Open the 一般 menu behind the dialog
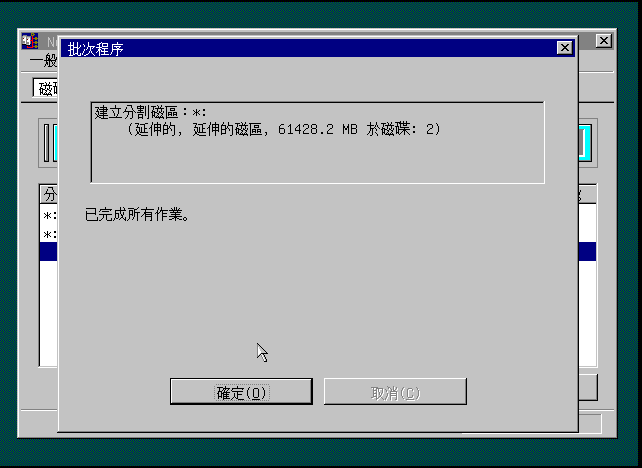 click(x=43, y=61)
